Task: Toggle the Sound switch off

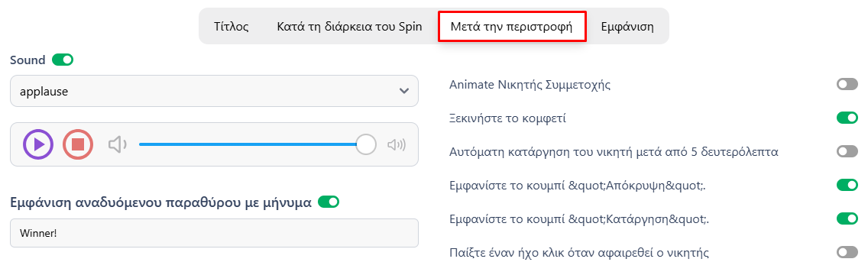Action: pyautogui.click(x=63, y=60)
